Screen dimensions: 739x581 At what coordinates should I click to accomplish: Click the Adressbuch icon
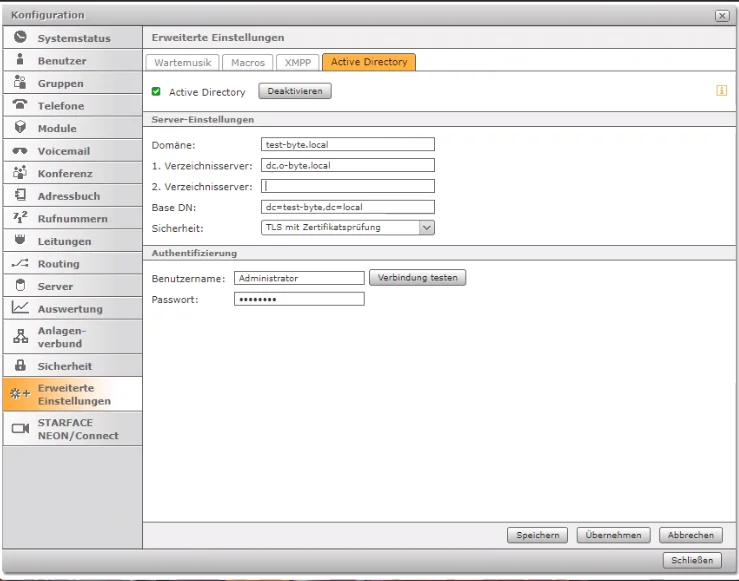click(x=20, y=196)
